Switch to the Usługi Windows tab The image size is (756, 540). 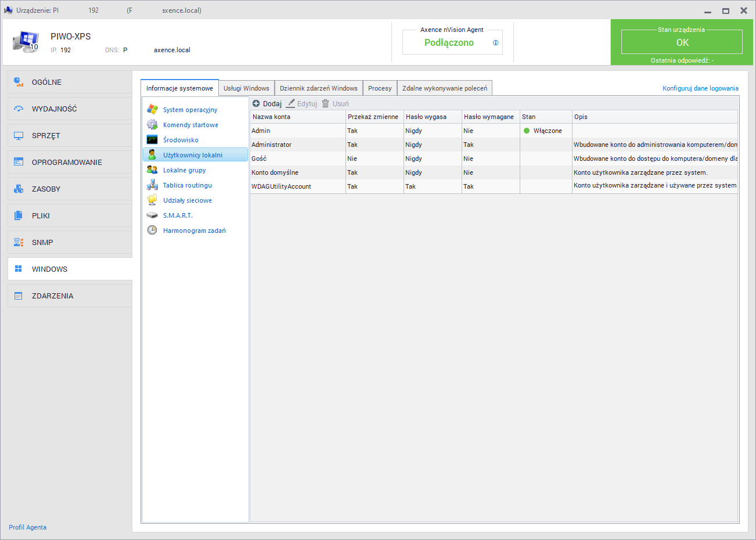(246, 88)
